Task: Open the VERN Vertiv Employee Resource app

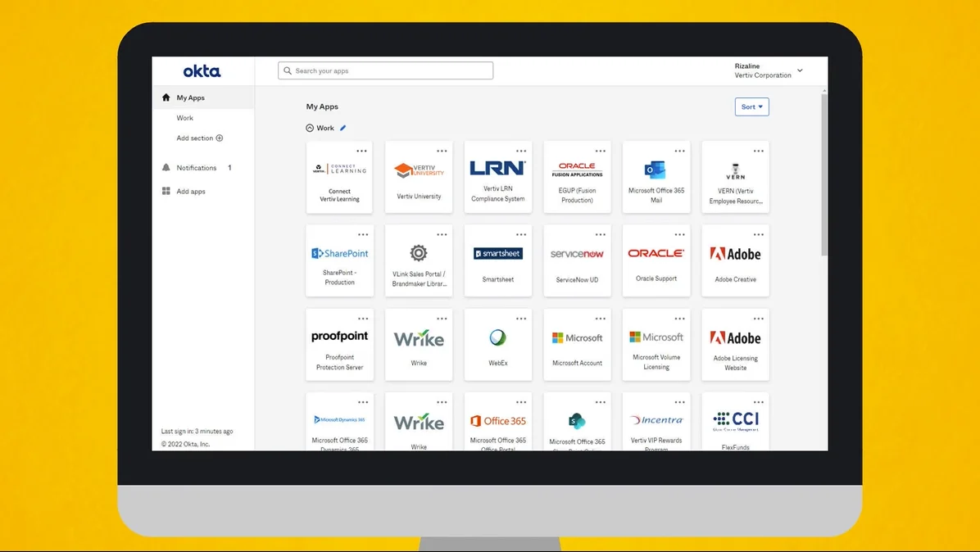Action: pos(736,178)
